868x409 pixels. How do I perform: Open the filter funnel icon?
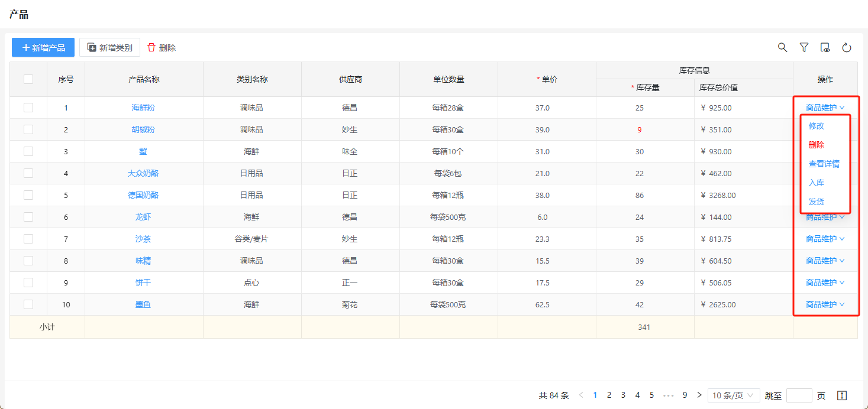[x=804, y=48]
